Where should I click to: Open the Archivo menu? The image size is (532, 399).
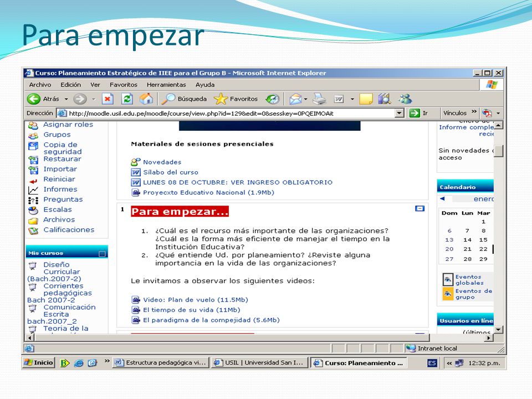[40, 85]
